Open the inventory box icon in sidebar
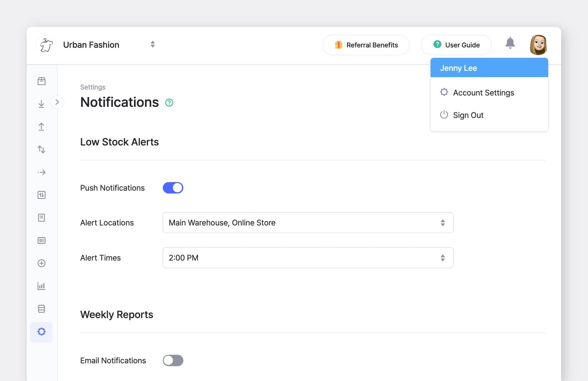Viewport: 588px width, 381px height. (41, 81)
